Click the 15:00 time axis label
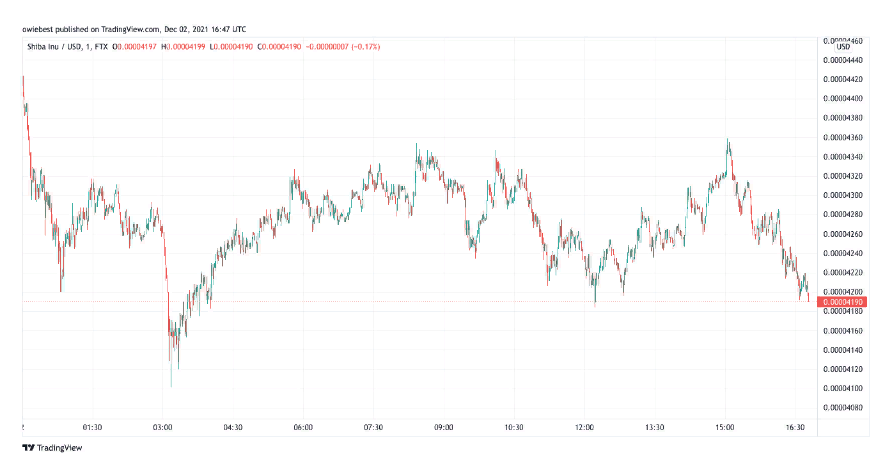This screenshot has height=465, width=881. (x=725, y=427)
